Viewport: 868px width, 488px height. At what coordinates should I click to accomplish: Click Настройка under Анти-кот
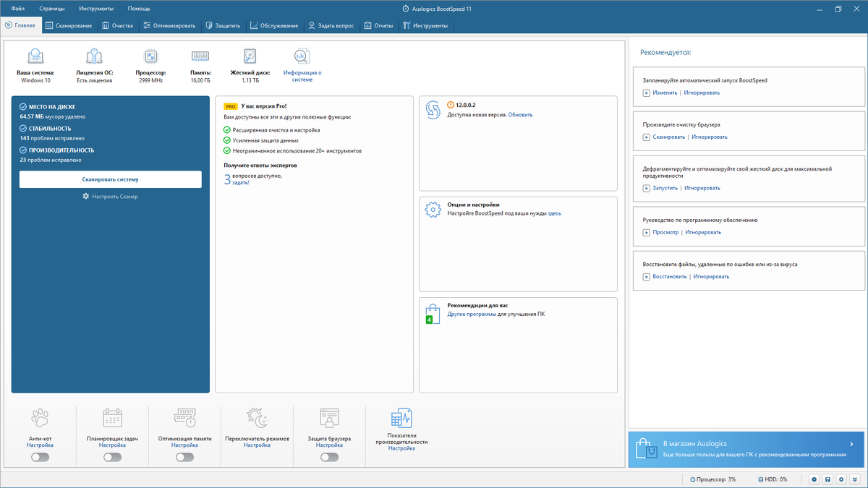tap(40, 445)
